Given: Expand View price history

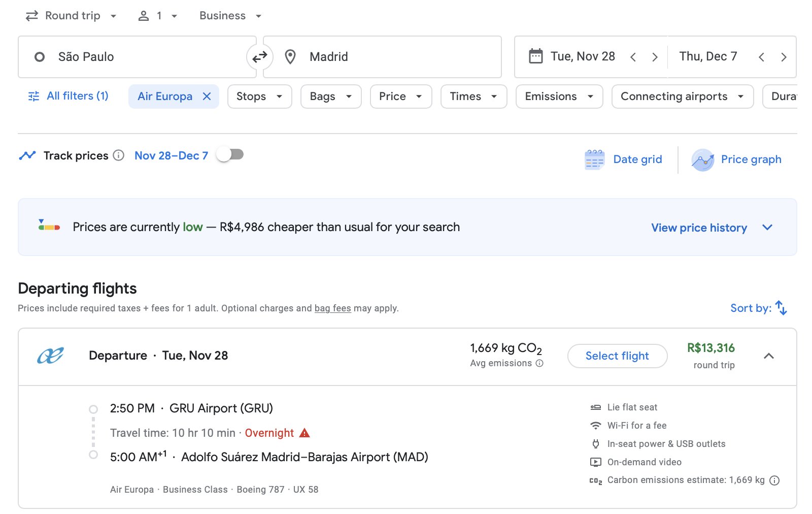Looking at the screenshot, I should coord(712,228).
